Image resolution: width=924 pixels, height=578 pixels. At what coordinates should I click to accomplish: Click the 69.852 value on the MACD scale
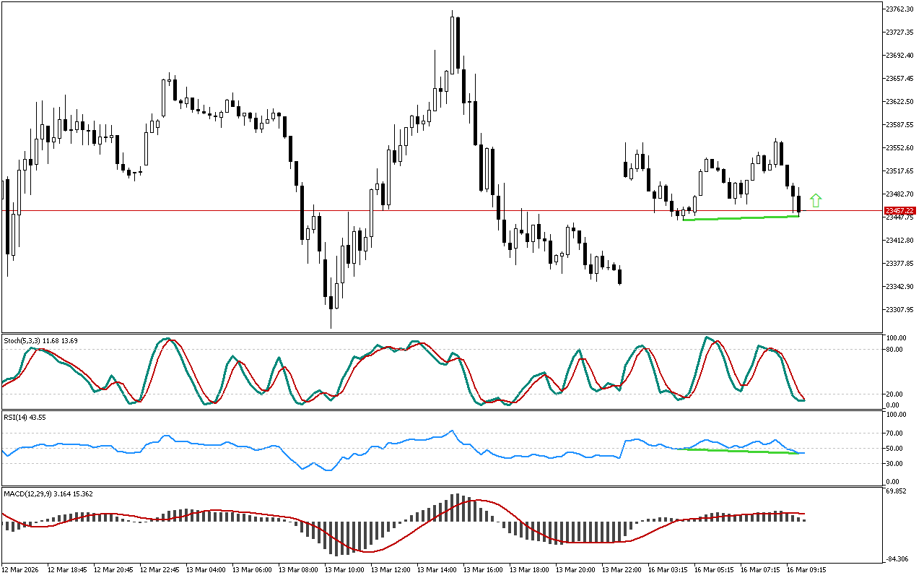[897, 491]
